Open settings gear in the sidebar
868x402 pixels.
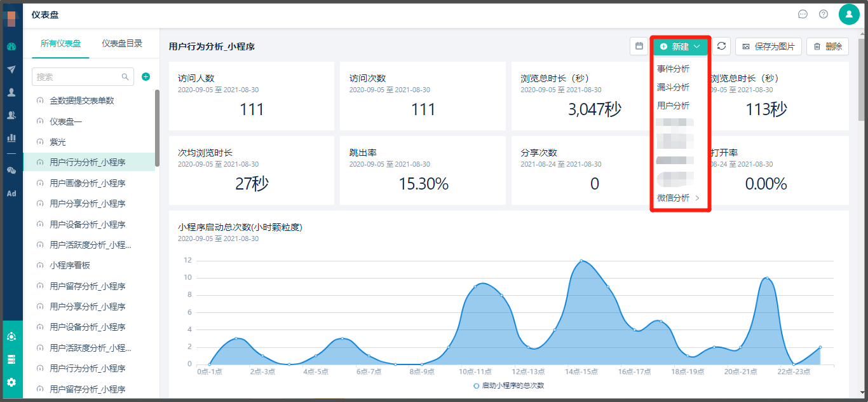11,382
